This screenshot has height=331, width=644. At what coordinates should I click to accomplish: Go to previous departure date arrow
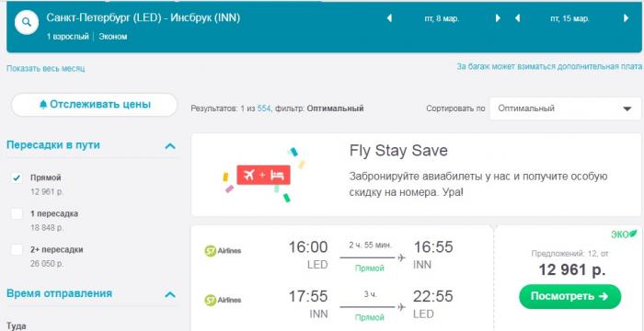click(389, 18)
